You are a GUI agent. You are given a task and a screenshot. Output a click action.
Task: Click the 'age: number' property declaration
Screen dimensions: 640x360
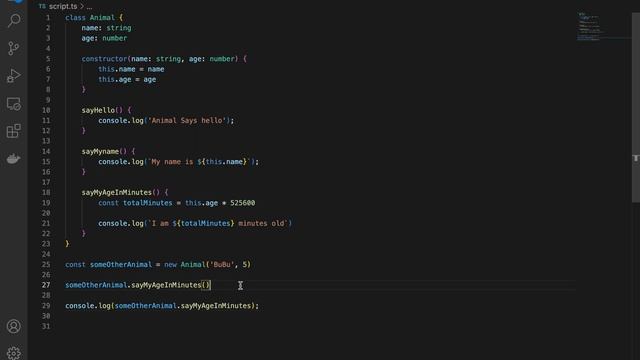[x=104, y=38]
